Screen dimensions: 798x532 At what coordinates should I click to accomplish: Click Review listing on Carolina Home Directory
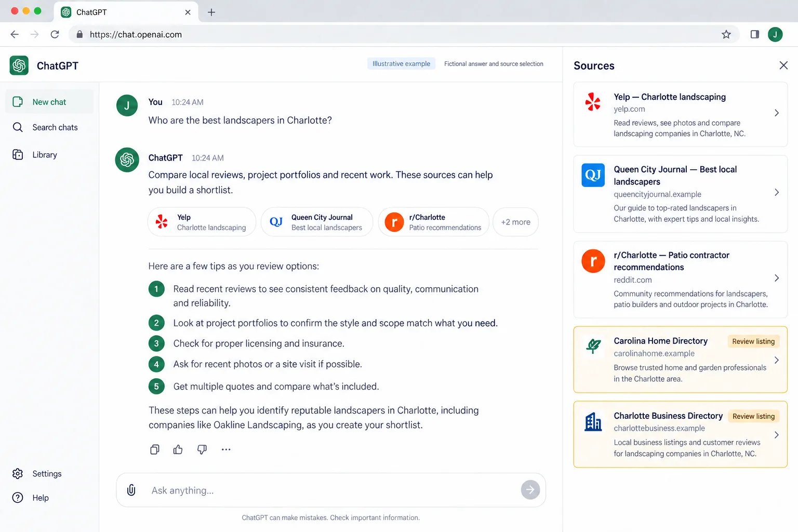(x=753, y=341)
